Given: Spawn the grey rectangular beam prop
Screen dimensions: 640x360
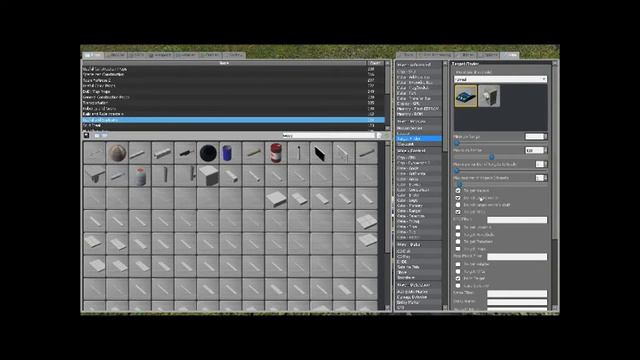Looking at the screenshot, I should click(162, 153).
